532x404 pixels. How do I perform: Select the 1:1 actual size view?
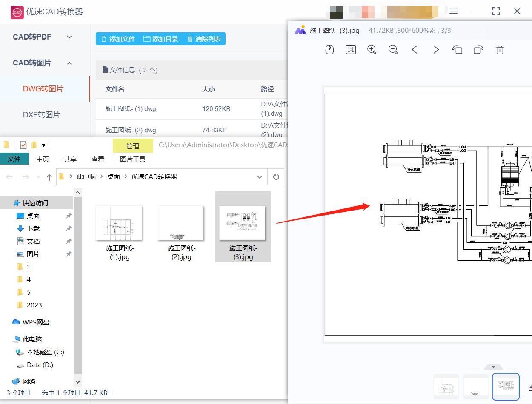[350, 49]
